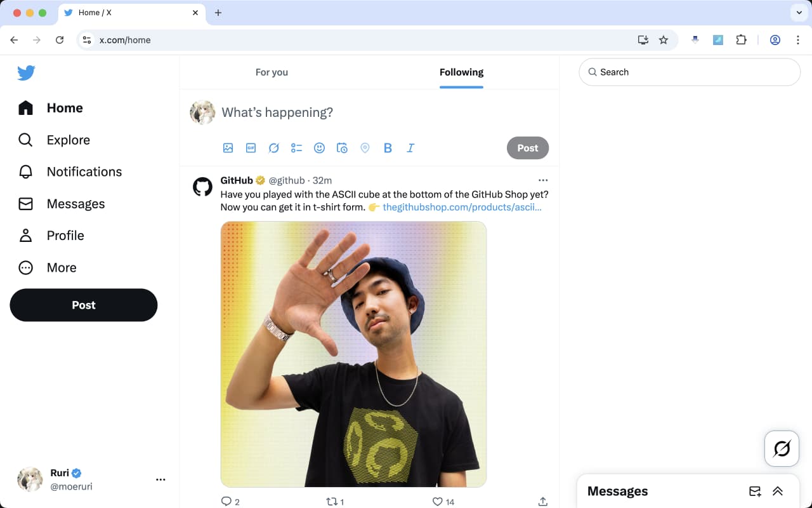
Task: Open Notifications from the sidebar
Action: (x=84, y=171)
